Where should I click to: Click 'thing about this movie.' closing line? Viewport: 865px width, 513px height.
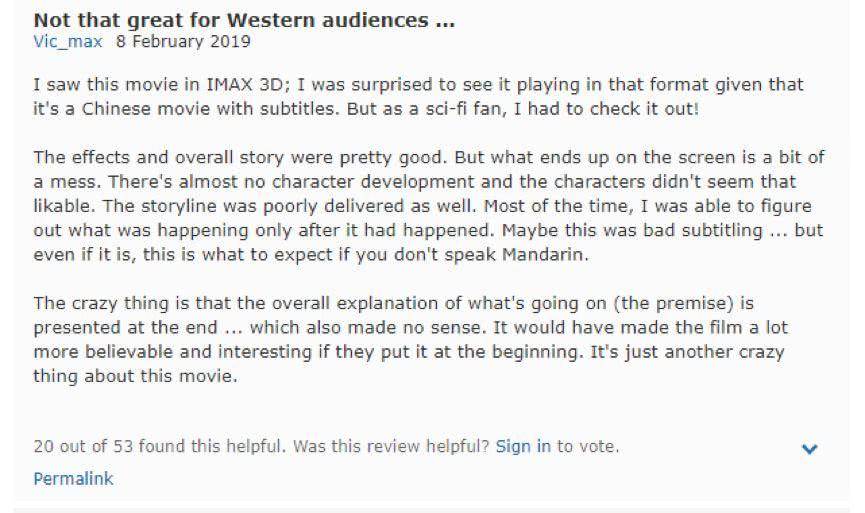124,378
